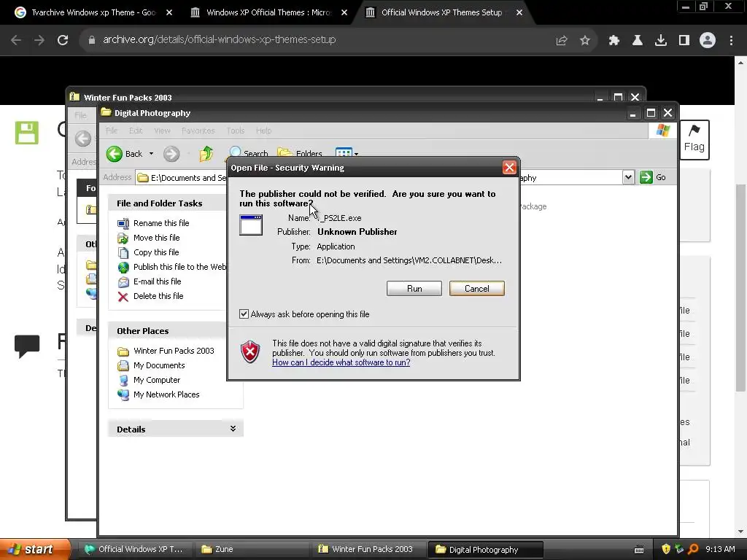This screenshot has height=560, width=747.
Task: Click the Flag button on archive page
Action: (x=694, y=139)
